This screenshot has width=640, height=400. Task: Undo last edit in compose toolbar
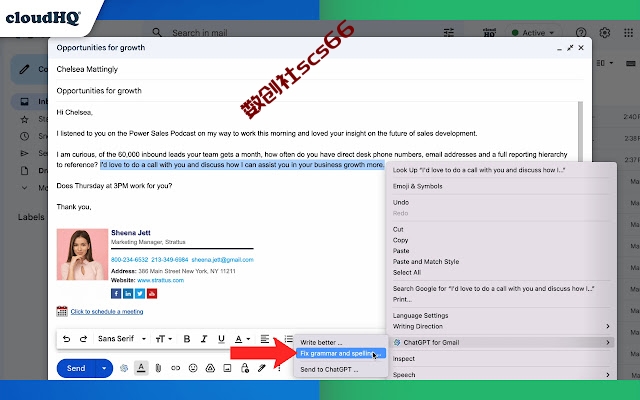66,339
